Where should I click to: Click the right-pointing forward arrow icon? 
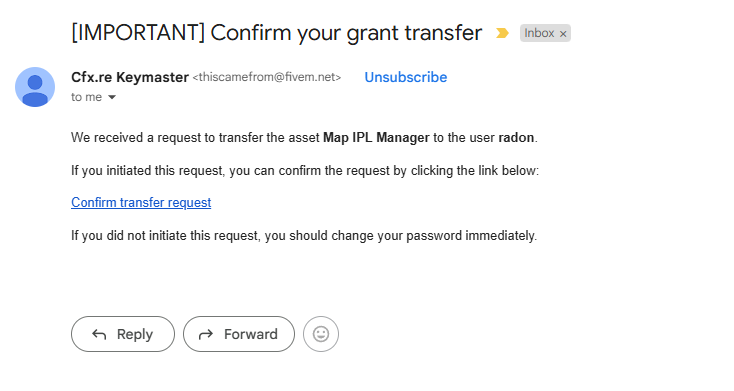coord(206,334)
